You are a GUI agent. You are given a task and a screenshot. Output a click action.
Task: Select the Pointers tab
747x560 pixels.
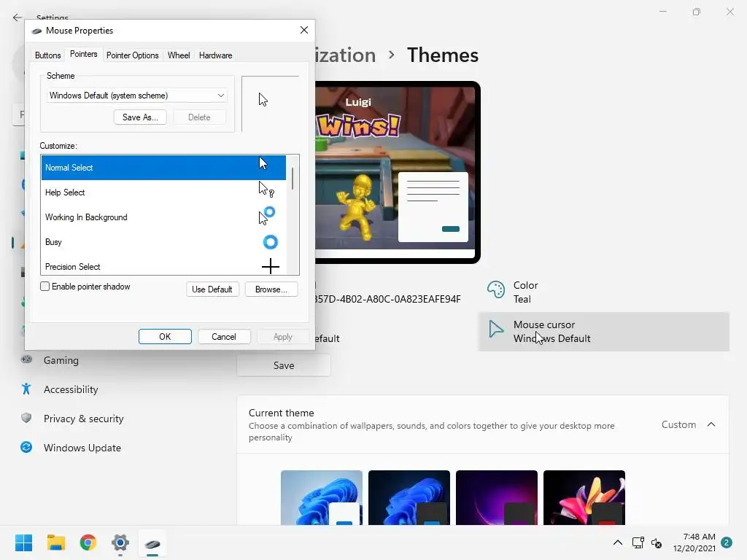pyautogui.click(x=83, y=54)
